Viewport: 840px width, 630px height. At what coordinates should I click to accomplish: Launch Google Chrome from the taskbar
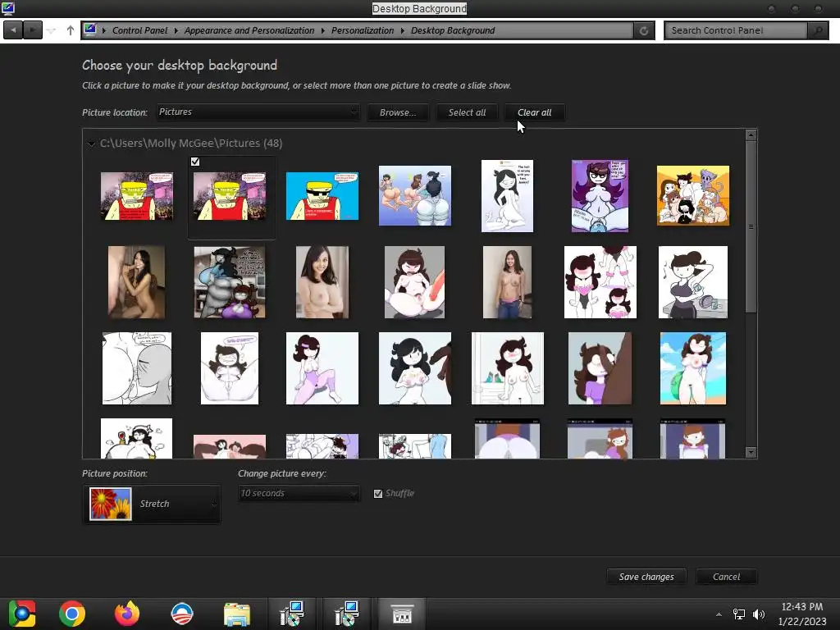pos(72,614)
